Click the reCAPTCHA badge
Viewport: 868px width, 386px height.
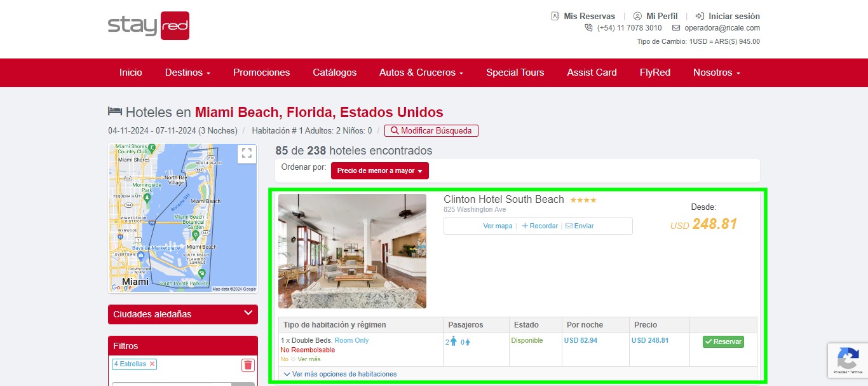[848, 360]
